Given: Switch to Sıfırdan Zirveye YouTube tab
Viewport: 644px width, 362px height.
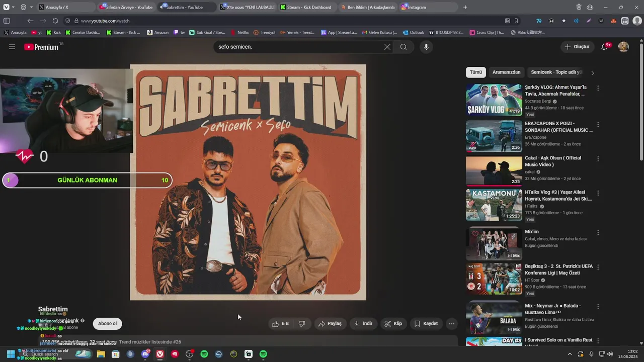Looking at the screenshot, I should pos(126,7).
